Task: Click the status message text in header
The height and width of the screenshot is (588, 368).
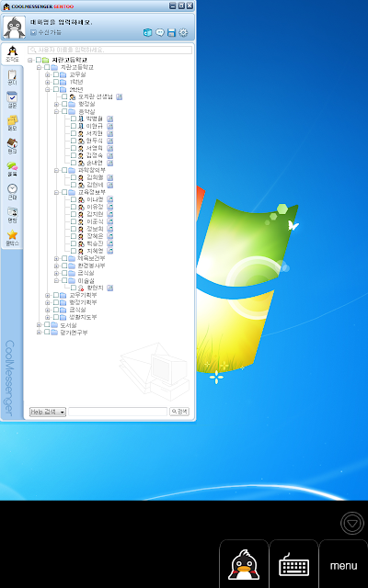Action: (61, 22)
